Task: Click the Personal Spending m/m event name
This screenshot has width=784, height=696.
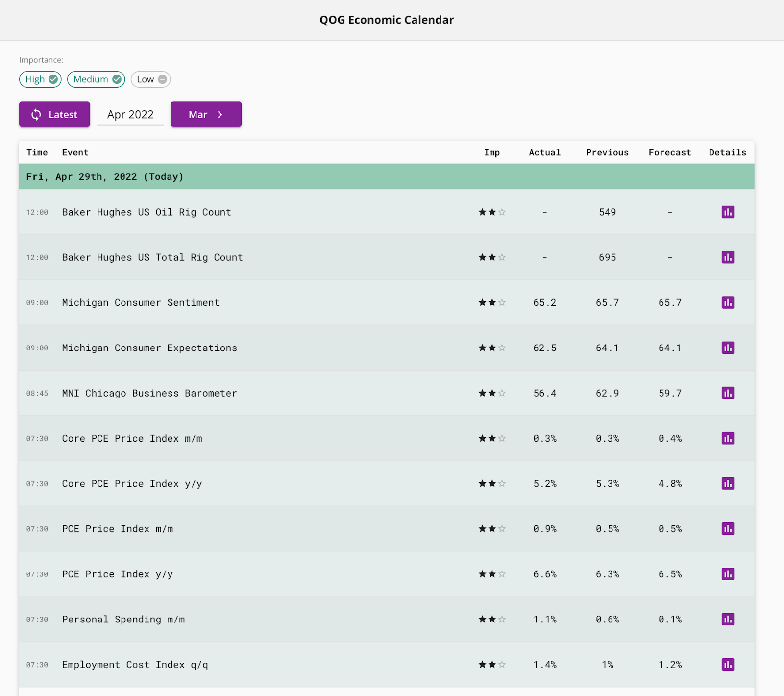Action: [123, 620]
